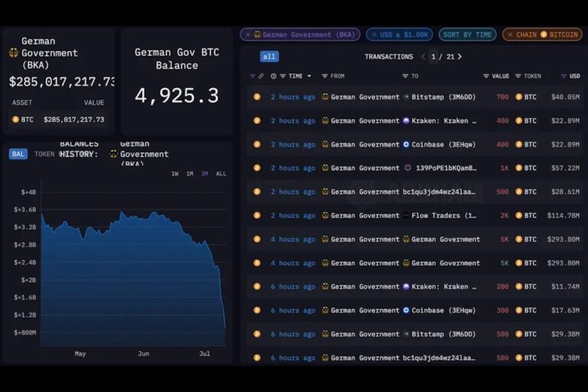Click Kraken logo in $11.74M row
The width and height of the screenshot is (588, 392).
pyautogui.click(x=406, y=286)
